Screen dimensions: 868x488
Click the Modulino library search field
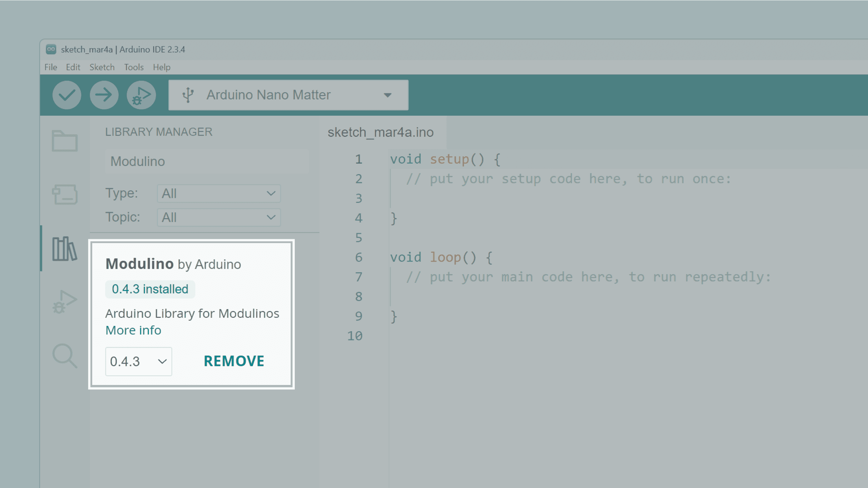tap(206, 161)
